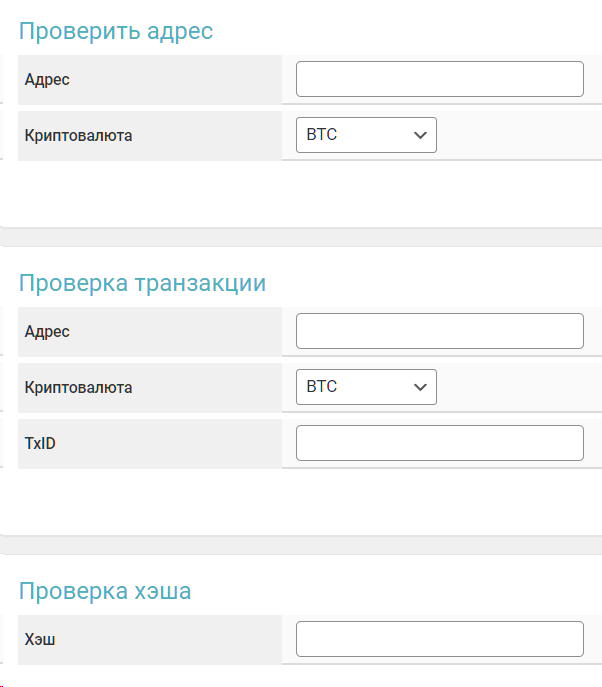The width and height of the screenshot is (602, 687).
Task: Click the Адрес label in Проверка транзакции
Action: click(47, 331)
